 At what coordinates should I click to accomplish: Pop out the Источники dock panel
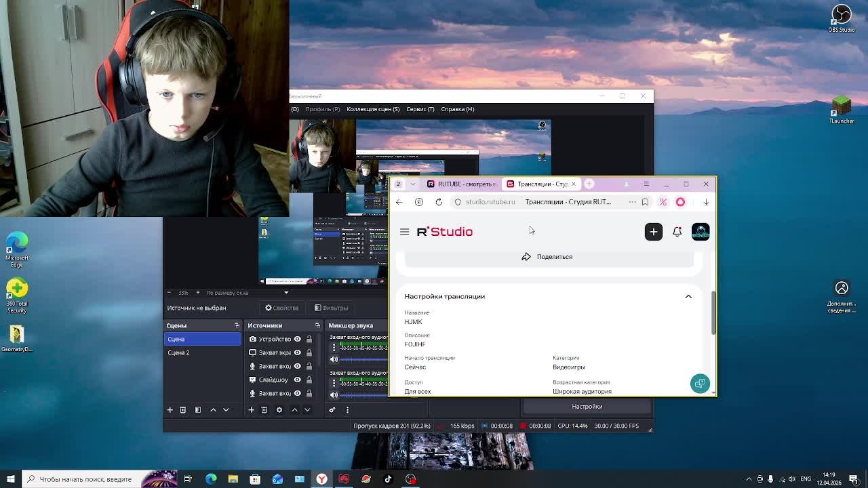317,325
